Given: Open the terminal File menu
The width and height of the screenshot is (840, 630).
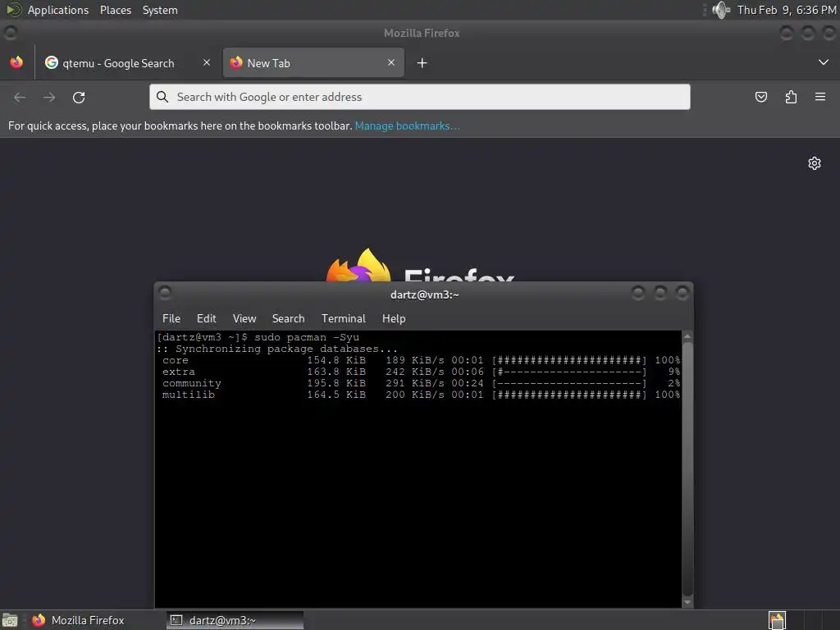Looking at the screenshot, I should 171,318.
